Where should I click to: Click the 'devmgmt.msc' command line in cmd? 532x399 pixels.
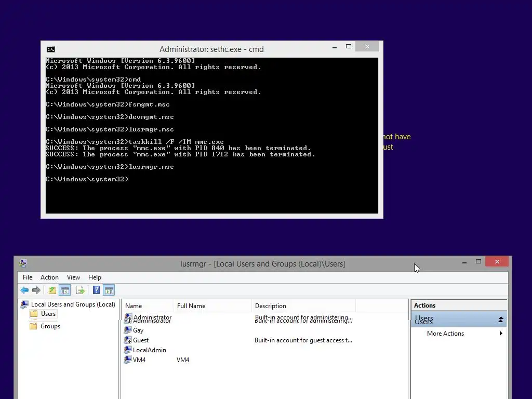tap(110, 117)
